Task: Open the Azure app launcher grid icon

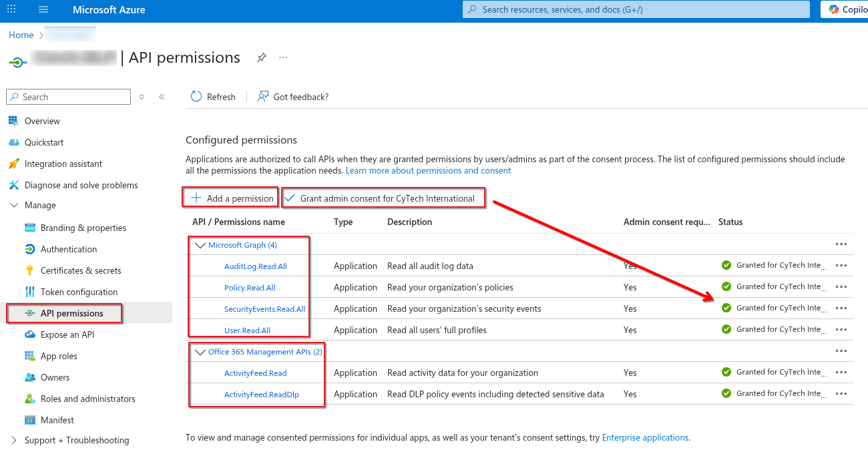Action: (11, 10)
